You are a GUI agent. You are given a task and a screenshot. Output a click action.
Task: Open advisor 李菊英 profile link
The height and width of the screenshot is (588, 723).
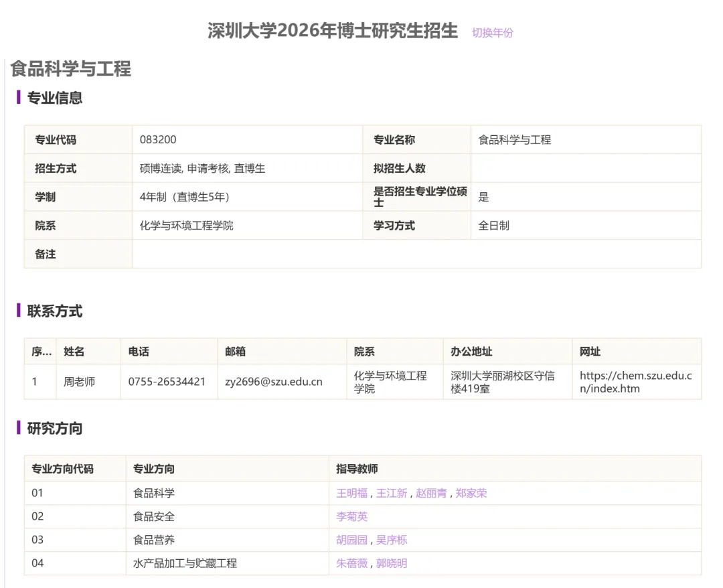[x=352, y=516]
